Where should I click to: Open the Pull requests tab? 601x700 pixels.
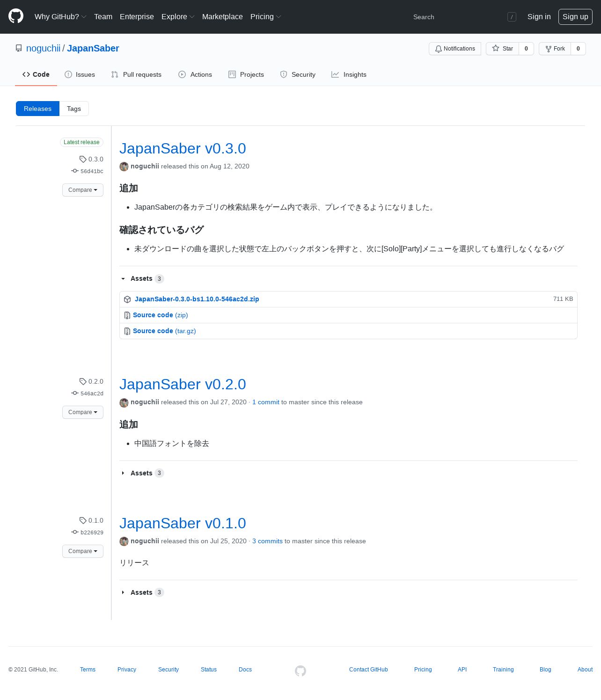[x=136, y=74]
